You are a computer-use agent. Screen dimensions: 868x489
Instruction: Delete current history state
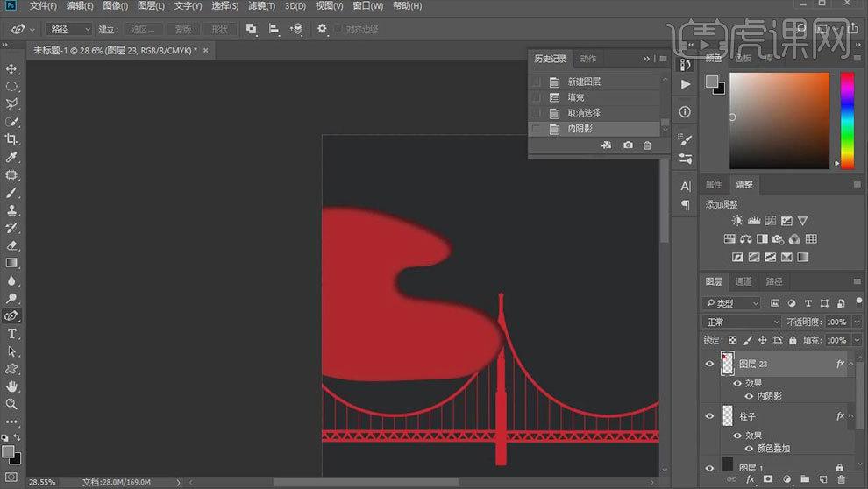[x=647, y=145]
